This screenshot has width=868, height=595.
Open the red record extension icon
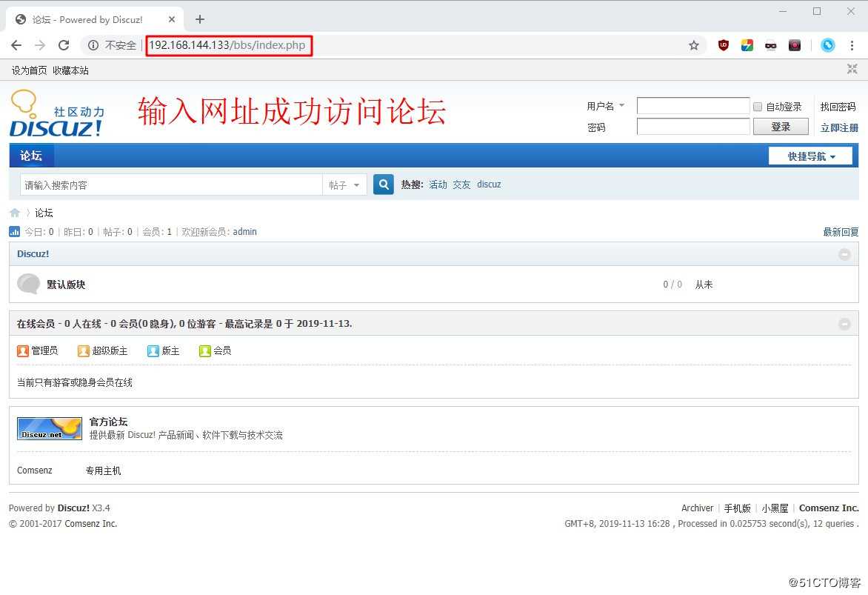[x=795, y=45]
